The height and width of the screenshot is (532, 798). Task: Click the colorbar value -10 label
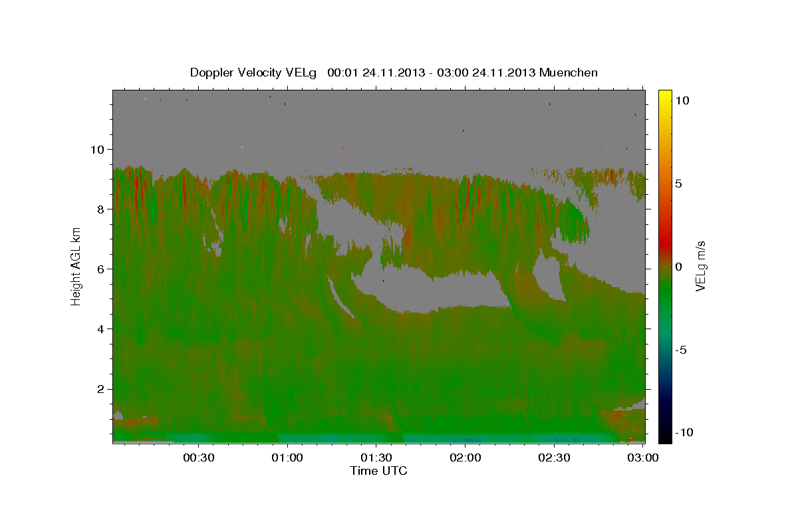point(684,433)
